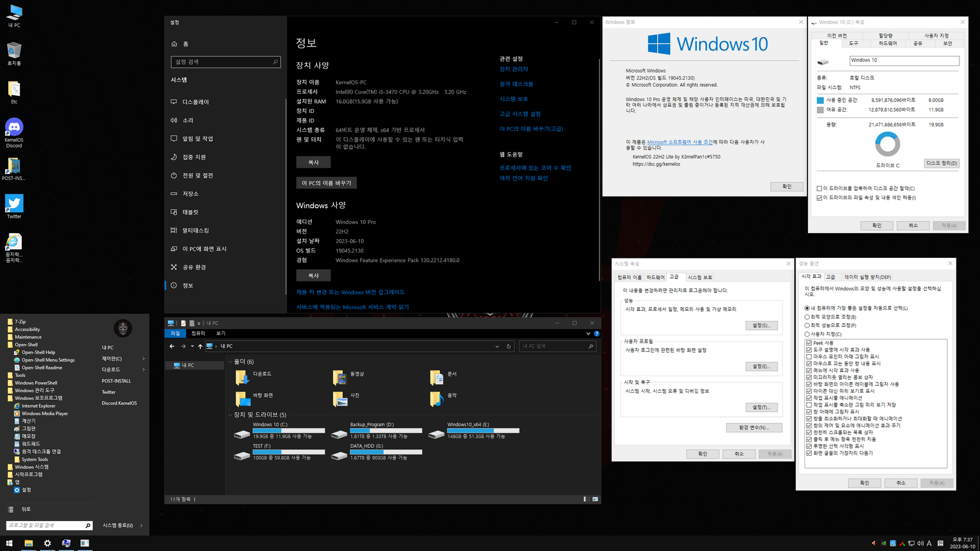The width and height of the screenshot is (980, 551).
Task: Select 최적 성능으로 조정(P) radio button
Action: click(x=807, y=325)
